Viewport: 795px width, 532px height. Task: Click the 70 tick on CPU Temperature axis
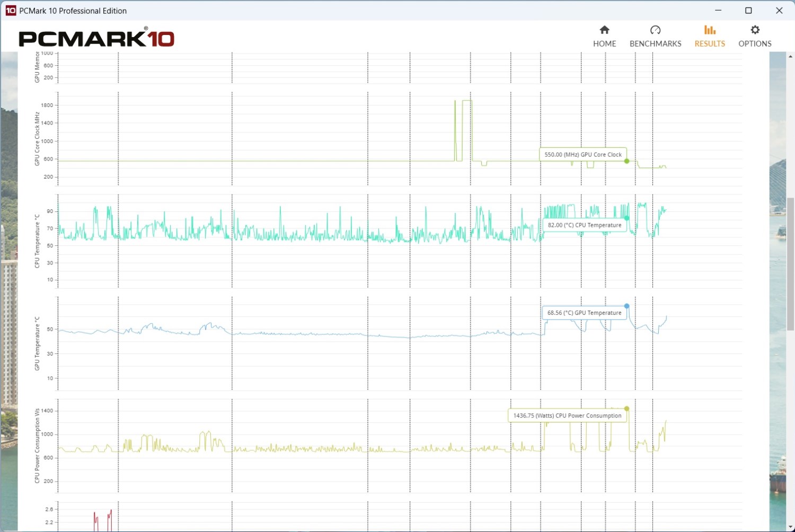point(50,228)
